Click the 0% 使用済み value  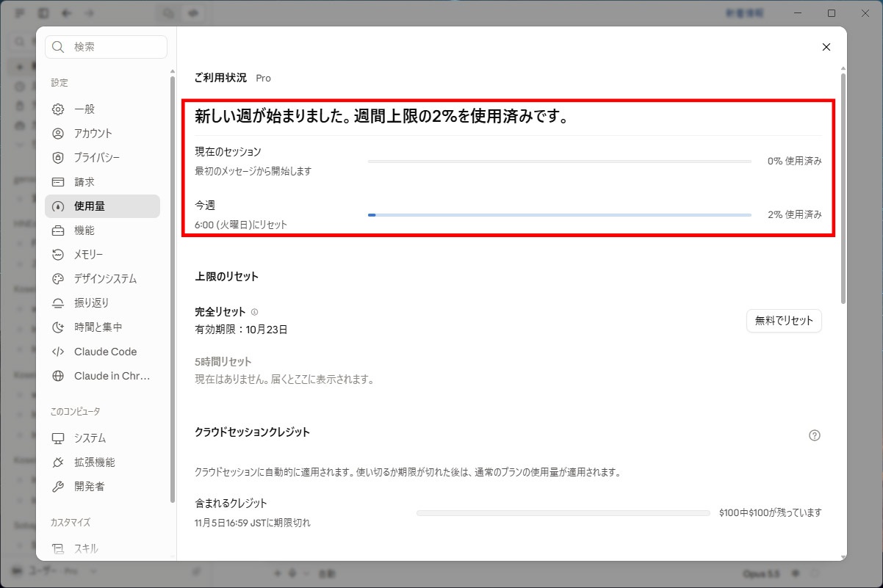click(795, 161)
